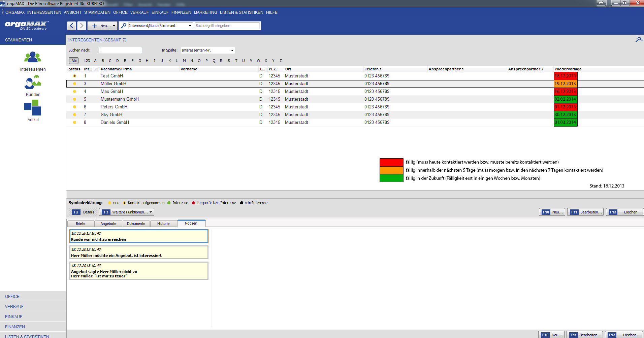Go forward with the right arrow button
Image resolution: width=644 pixels, height=338 pixels.
[82, 26]
